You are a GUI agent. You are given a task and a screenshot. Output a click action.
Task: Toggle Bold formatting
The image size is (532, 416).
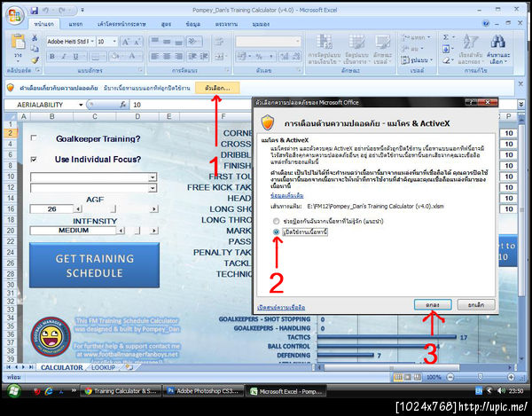tap(52, 57)
